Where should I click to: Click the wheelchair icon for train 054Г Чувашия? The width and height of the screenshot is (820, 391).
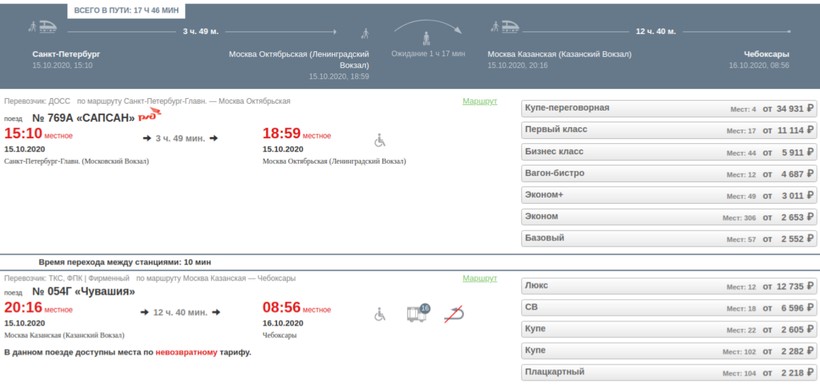tap(380, 314)
